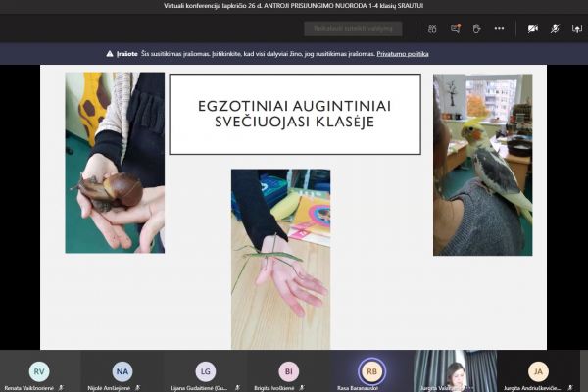Click the cockatiel parrot photo on the slide
The image size is (588, 392).
point(482,166)
